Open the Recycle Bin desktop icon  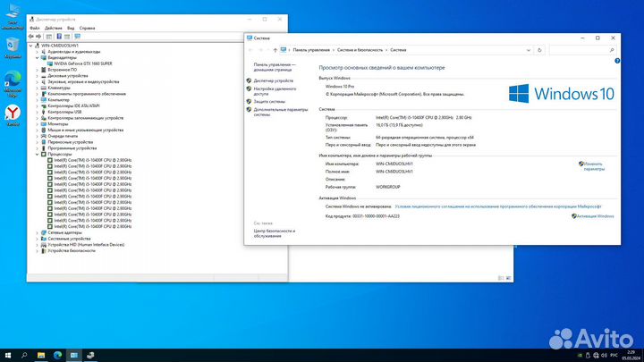coord(13,48)
